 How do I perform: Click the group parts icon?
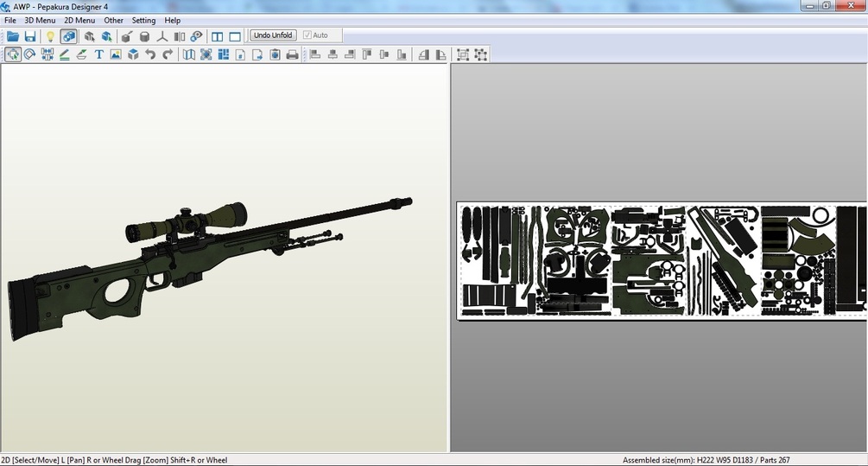463,54
